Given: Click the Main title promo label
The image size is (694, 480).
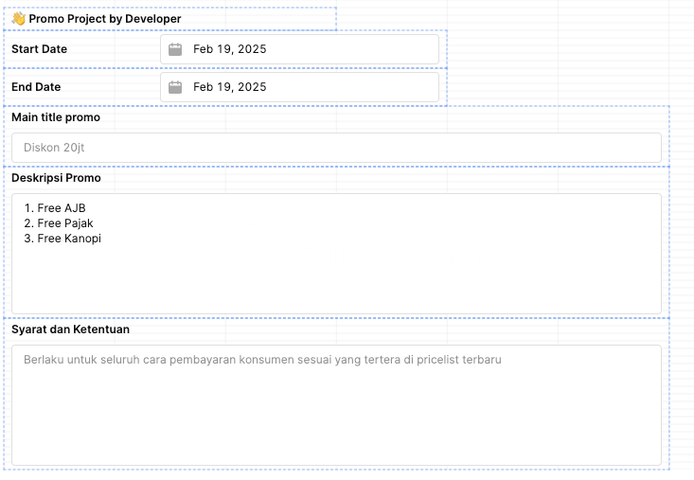Looking at the screenshot, I should point(56,117).
